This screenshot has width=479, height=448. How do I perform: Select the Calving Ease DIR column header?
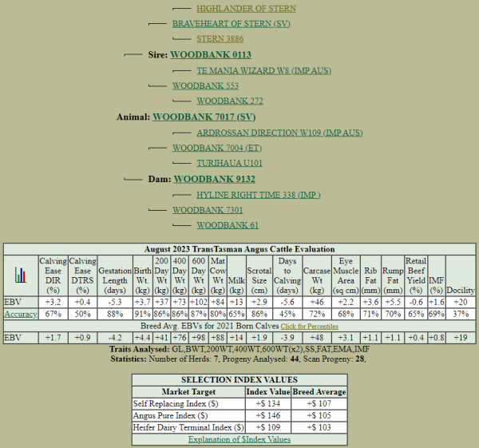(53, 276)
